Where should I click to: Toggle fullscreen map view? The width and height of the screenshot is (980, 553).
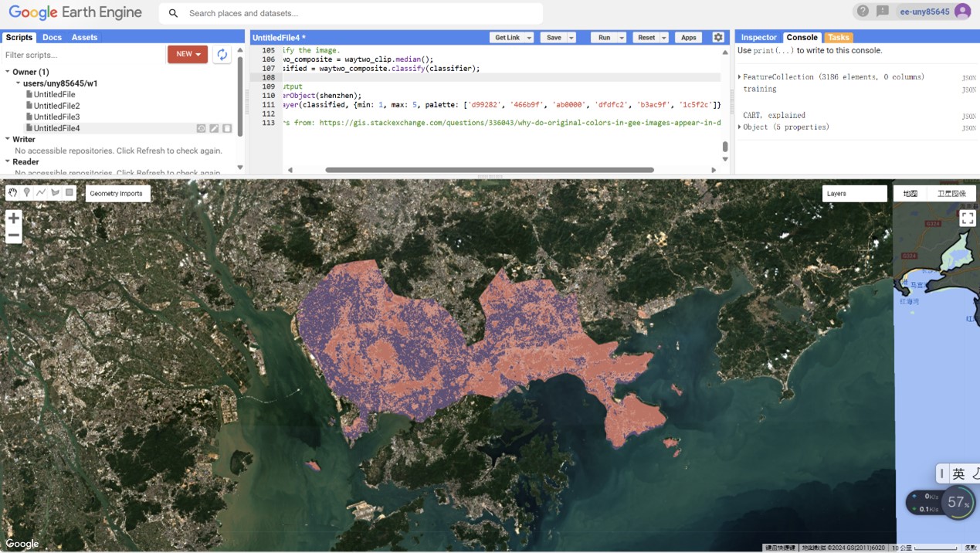point(967,219)
